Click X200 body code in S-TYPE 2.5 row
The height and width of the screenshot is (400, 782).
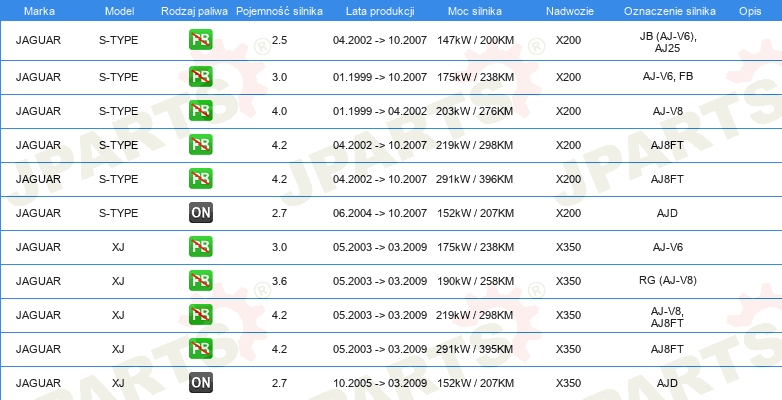point(569,40)
